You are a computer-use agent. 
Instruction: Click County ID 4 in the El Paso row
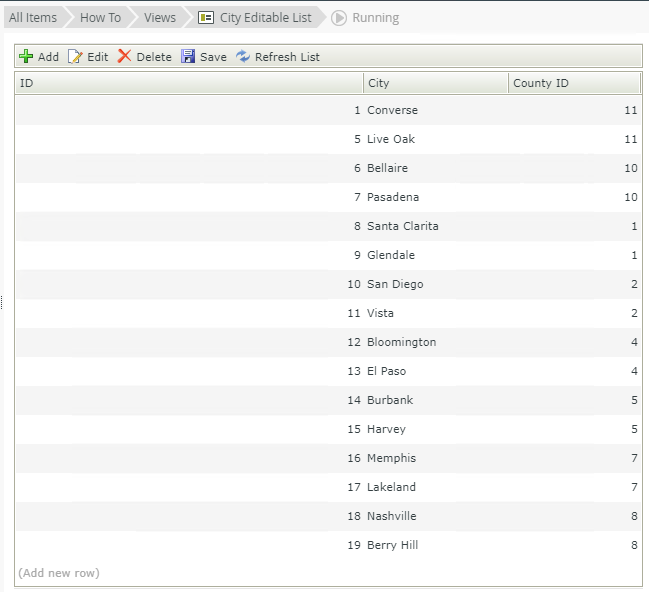634,371
